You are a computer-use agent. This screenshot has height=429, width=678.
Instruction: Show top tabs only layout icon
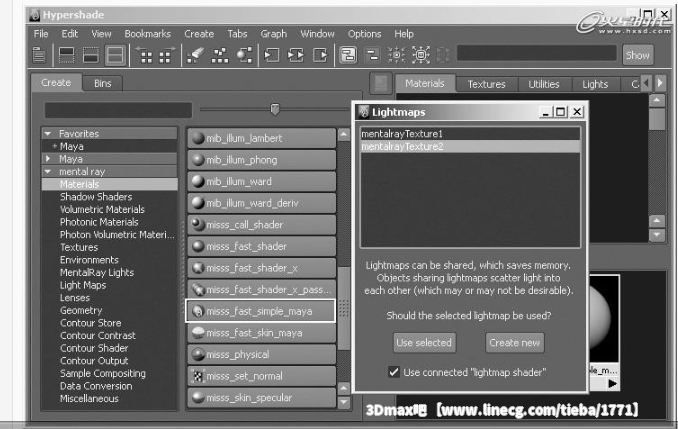point(66,55)
